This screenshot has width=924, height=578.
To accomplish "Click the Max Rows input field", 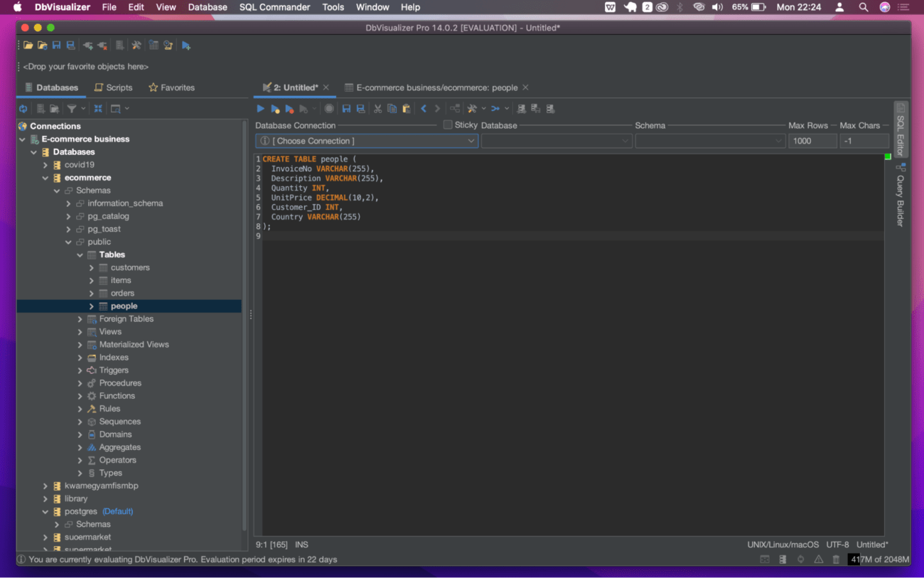I will coord(812,140).
